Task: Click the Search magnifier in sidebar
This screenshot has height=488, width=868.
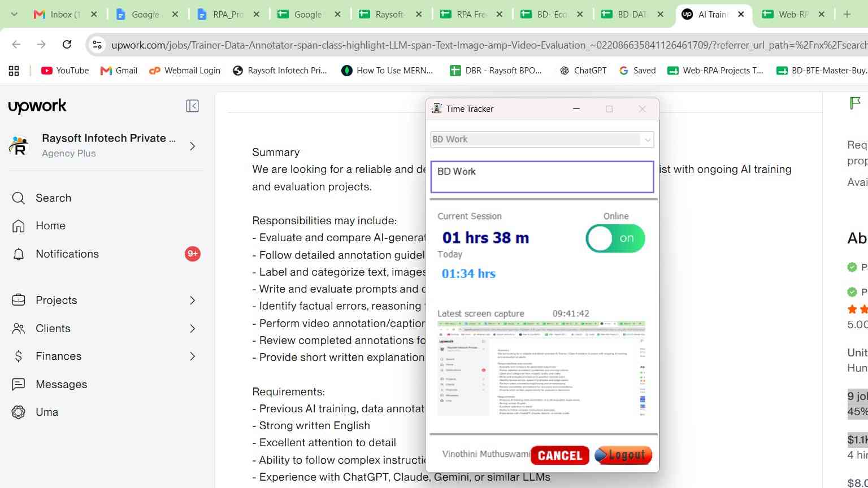Action: (x=19, y=198)
